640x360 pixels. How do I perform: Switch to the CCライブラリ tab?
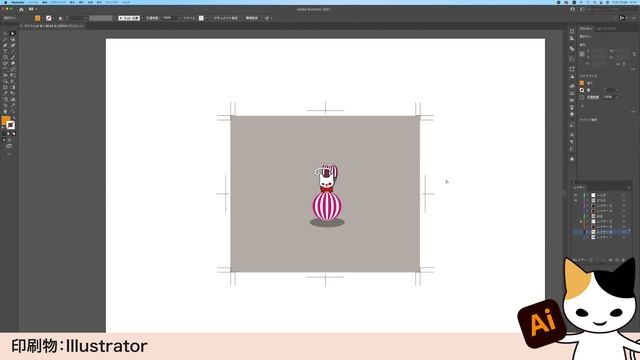click(607, 29)
